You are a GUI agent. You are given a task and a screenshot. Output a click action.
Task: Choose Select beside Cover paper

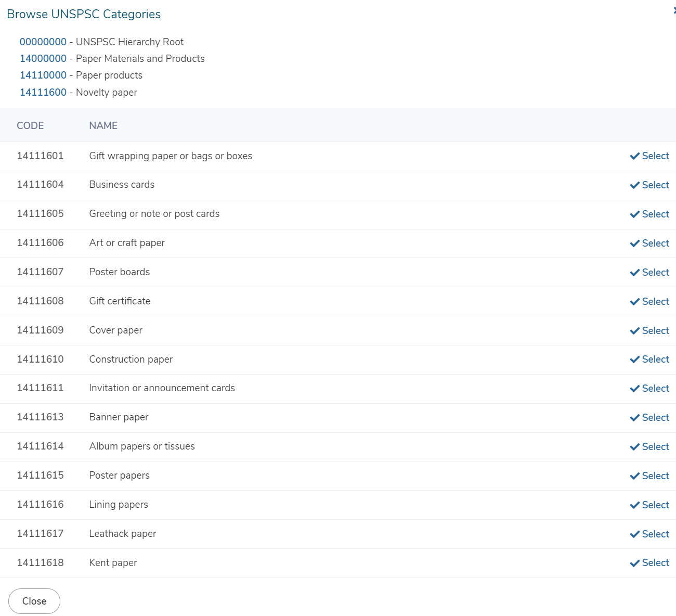tap(649, 331)
